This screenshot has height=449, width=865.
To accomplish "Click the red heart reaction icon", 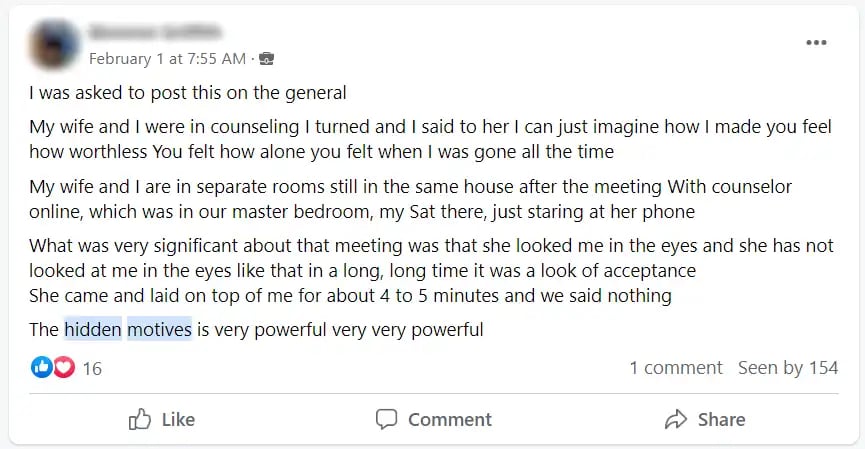I will (64, 368).
